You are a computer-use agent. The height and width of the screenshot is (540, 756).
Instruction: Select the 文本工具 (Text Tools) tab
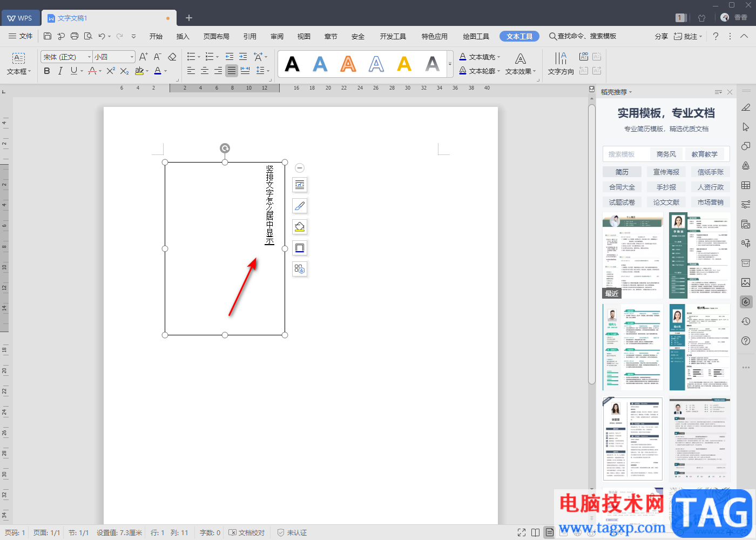tap(519, 36)
